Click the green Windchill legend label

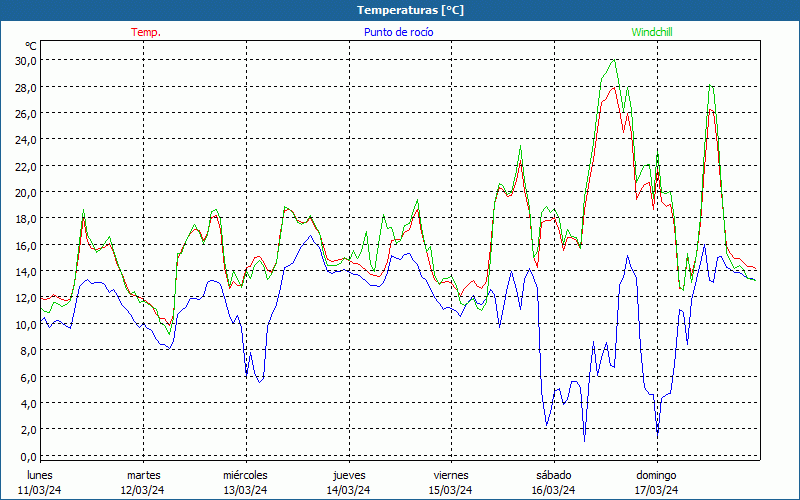coord(652,32)
